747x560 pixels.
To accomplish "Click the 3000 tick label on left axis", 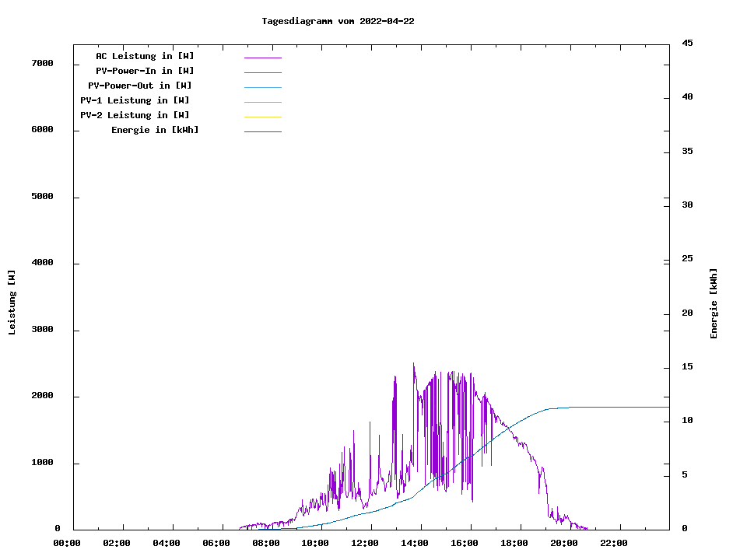I will click(41, 330).
